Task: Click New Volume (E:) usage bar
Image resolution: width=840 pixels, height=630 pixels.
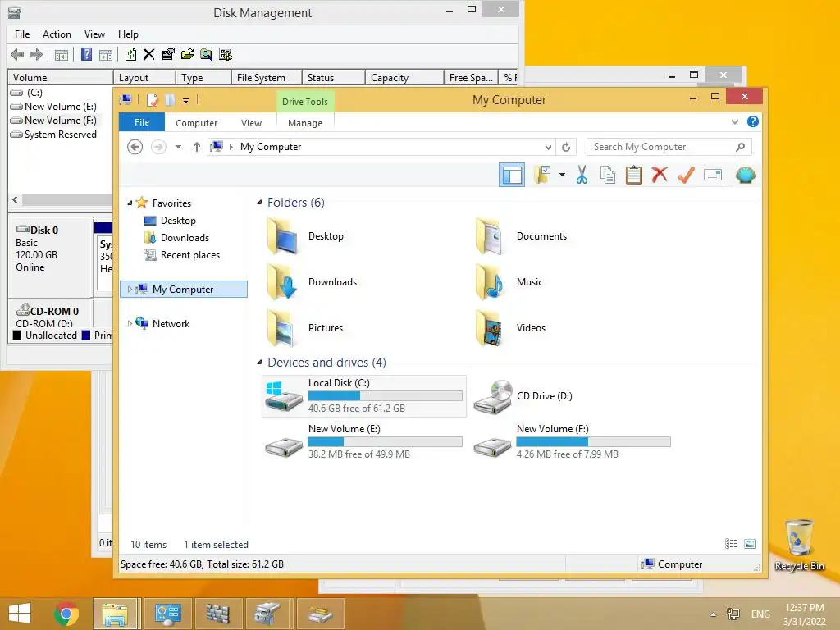Action: point(385,442)
